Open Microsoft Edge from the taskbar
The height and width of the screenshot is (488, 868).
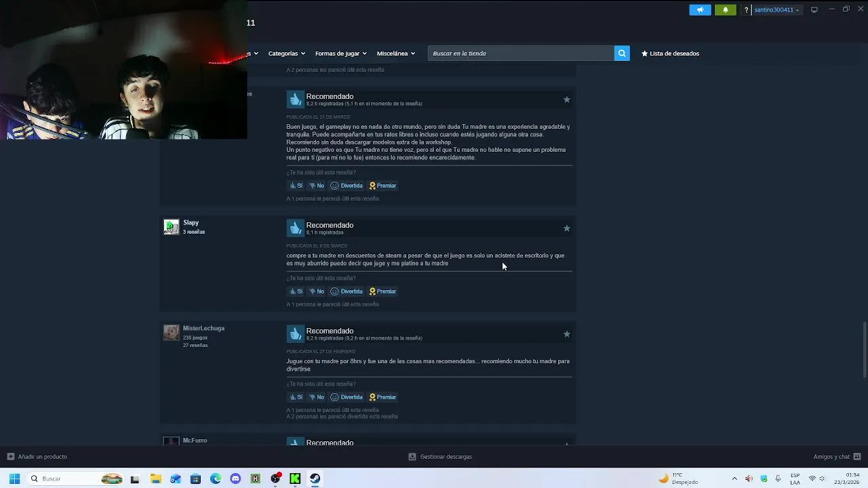[x=216, y=479]
